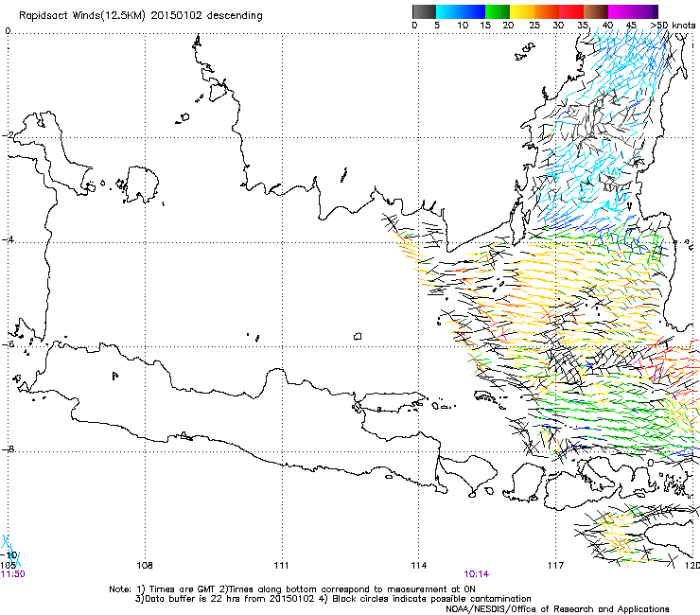Click the legend number 25
Screen dimensions: 700x615
(534, 25)
